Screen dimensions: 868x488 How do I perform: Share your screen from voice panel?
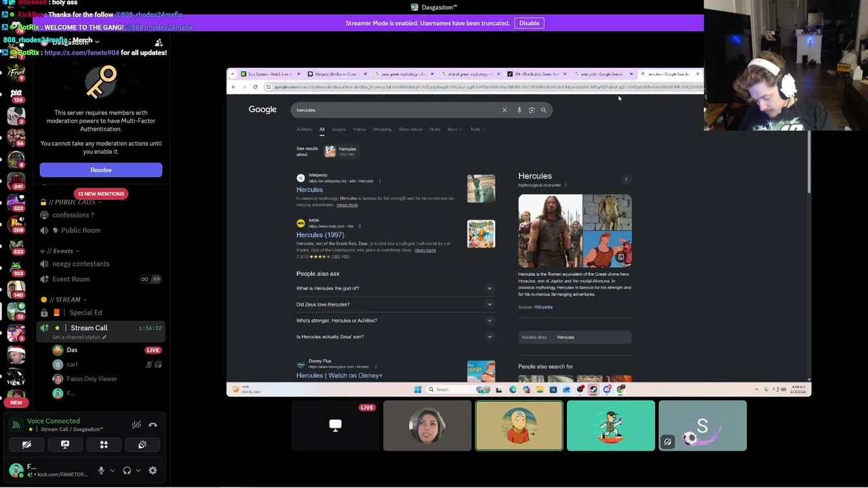coord(65,445)
